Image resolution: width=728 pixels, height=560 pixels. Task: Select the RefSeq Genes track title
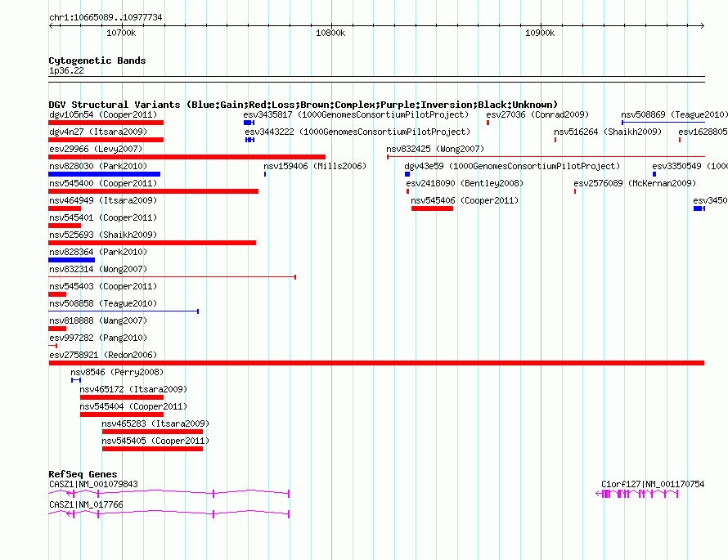click(x=83, y=474)
